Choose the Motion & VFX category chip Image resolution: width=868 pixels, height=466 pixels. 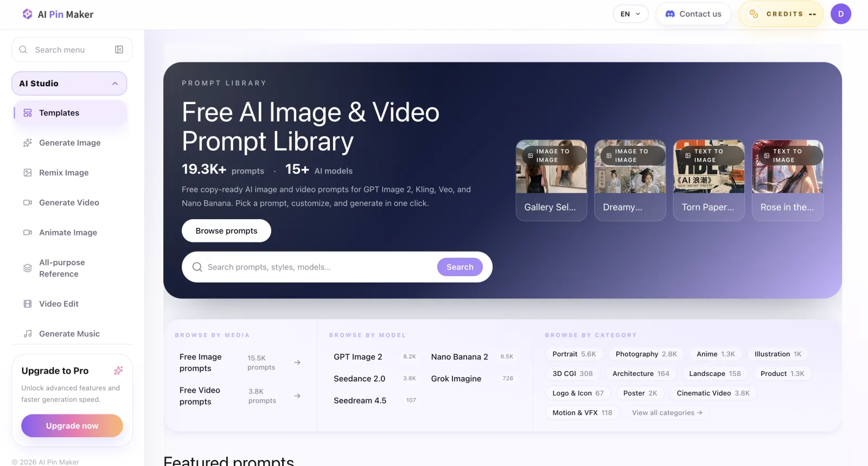582,413
